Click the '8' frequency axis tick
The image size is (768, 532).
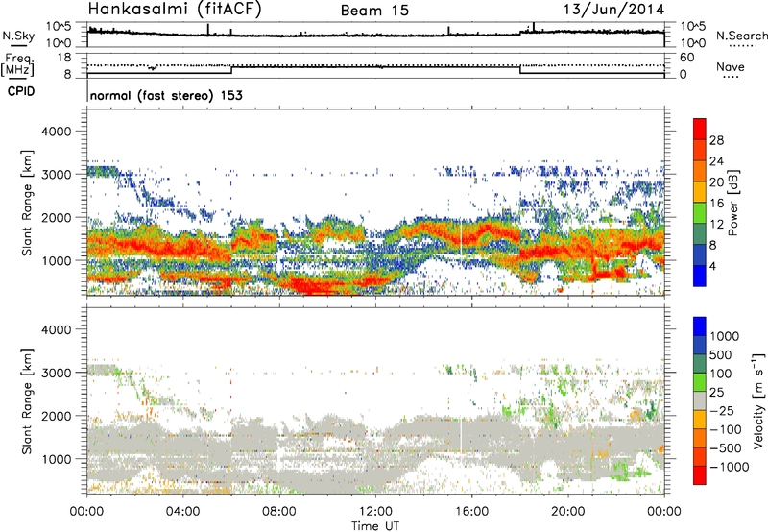[67, 75]
